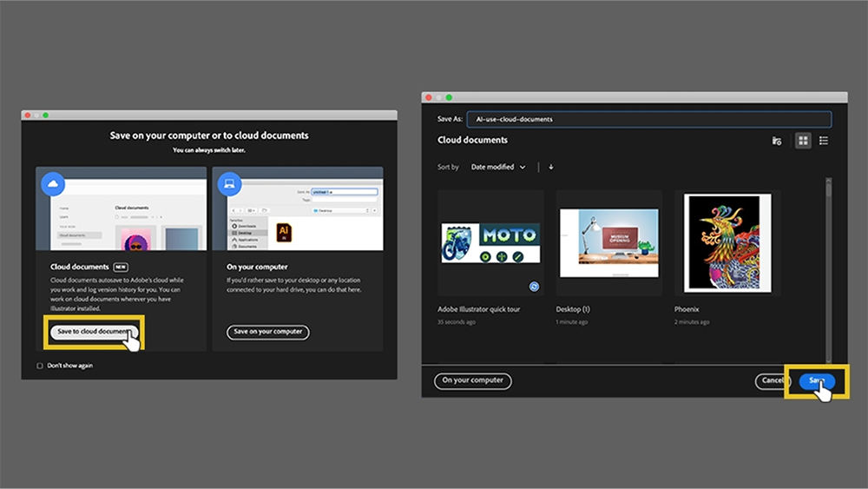Enable the Don't show again checkbox
Image resolution: width=868 pixels, height=489 pixels.
coord(40,366)
